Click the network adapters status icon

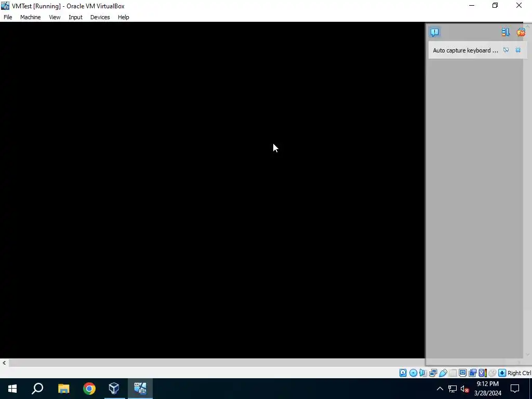433,373
